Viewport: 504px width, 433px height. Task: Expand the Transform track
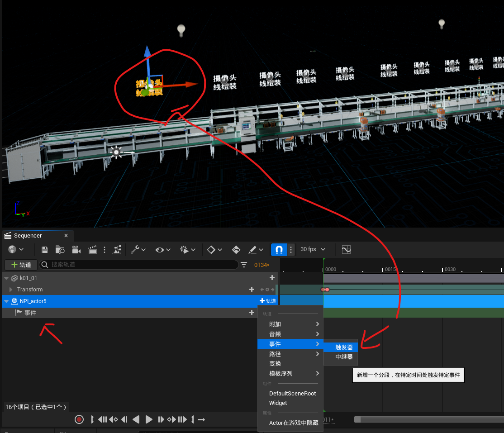pyautogui.click(x=11, y=289)
